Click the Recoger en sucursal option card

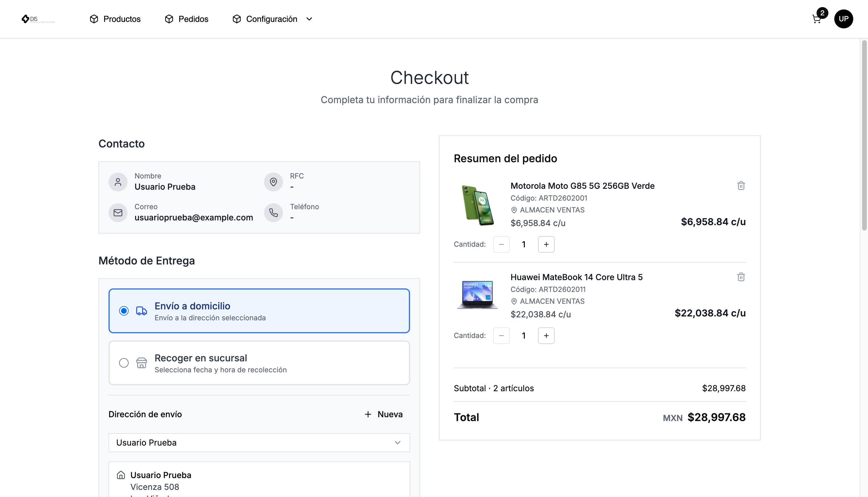pyautogui.click(x=259, y=363)
